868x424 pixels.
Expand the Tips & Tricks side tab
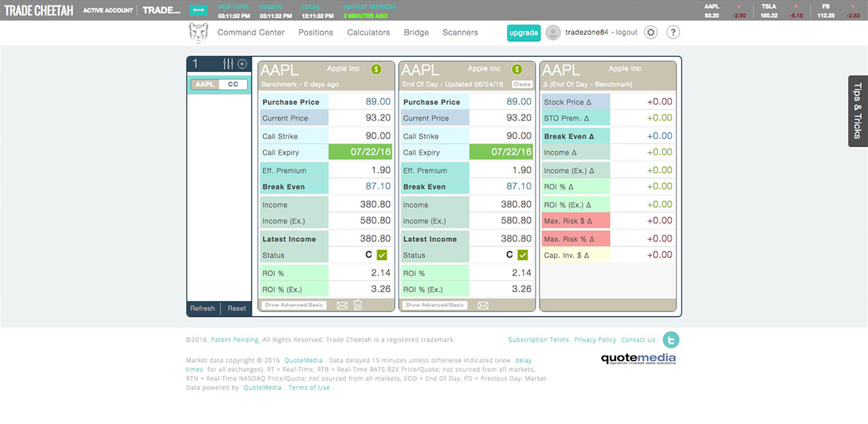coord(858,111)
